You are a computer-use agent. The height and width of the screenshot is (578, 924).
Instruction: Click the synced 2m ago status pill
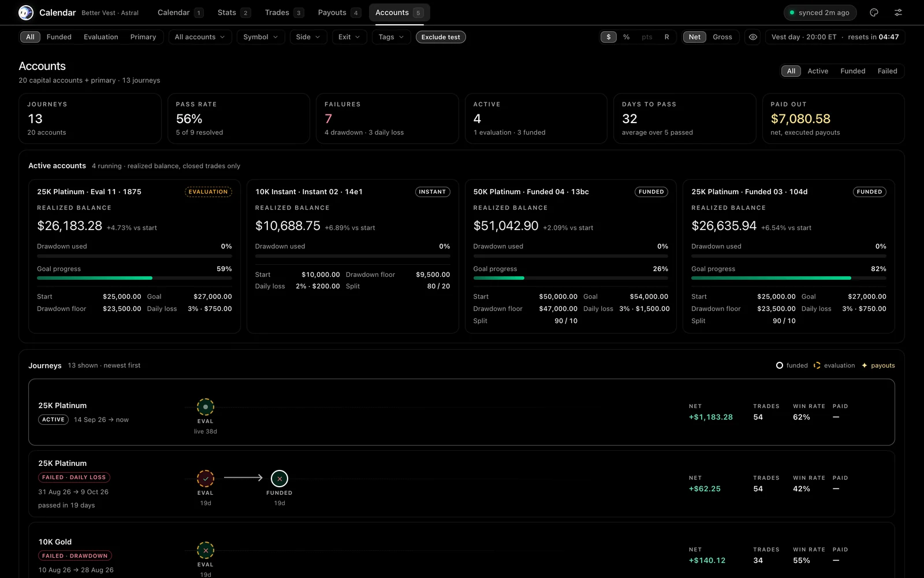pos(820,13)
